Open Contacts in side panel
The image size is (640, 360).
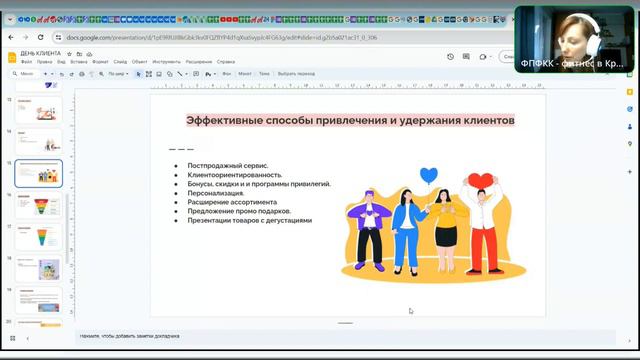(x=630, y=127)
